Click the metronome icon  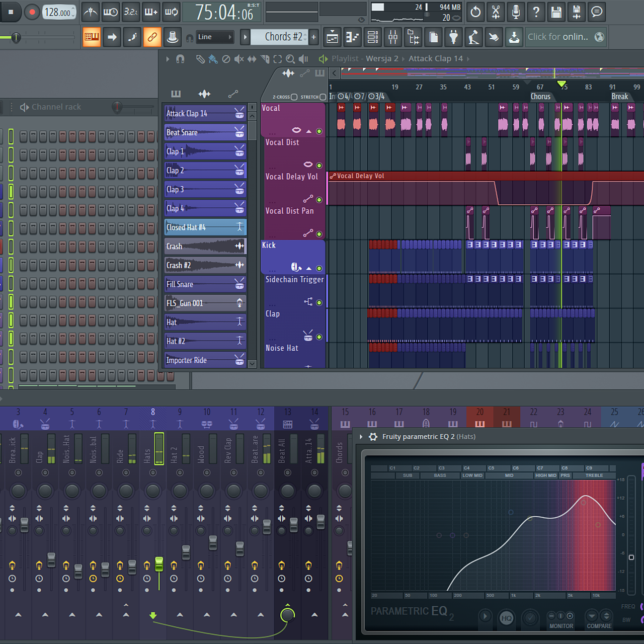(91, 12)
